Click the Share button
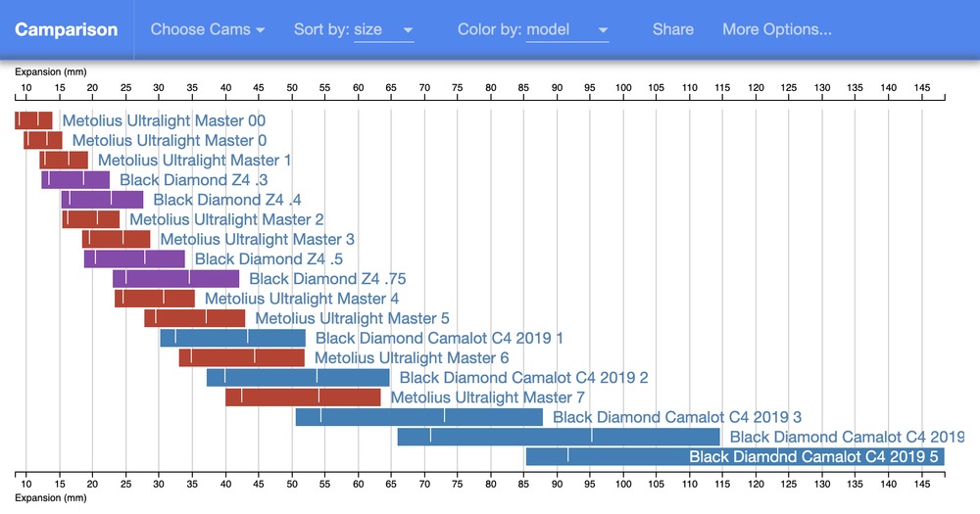980x514 pixels. click(673, 29)
